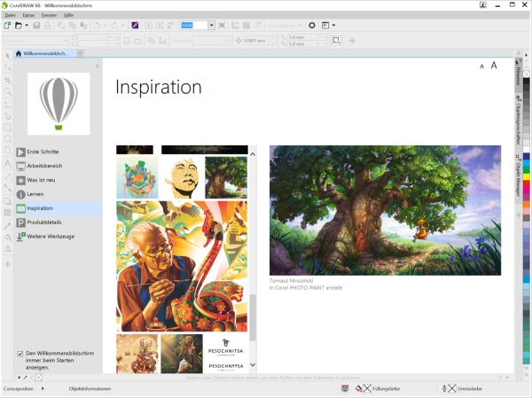Open the Datei menu
The width and height of the screenshot is (532, 398).
[x=10, y=15]
